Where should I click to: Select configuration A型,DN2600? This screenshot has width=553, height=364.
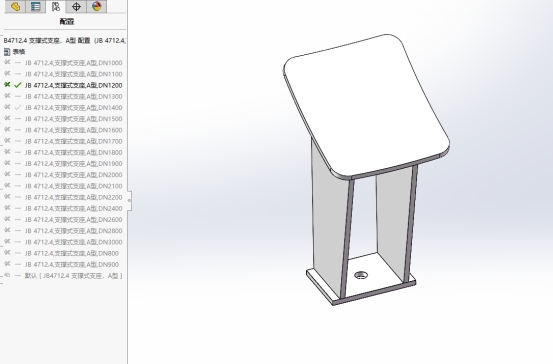click(74, 220)
